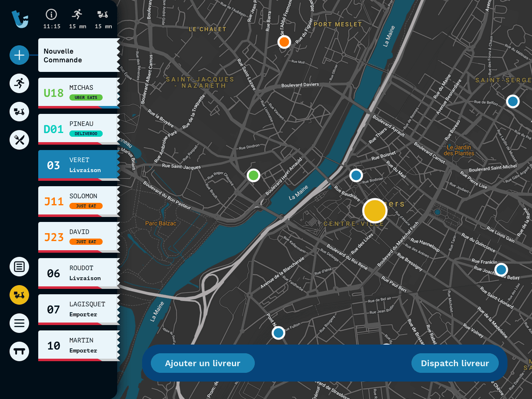Select order 03 VERET Livraison

79,165
